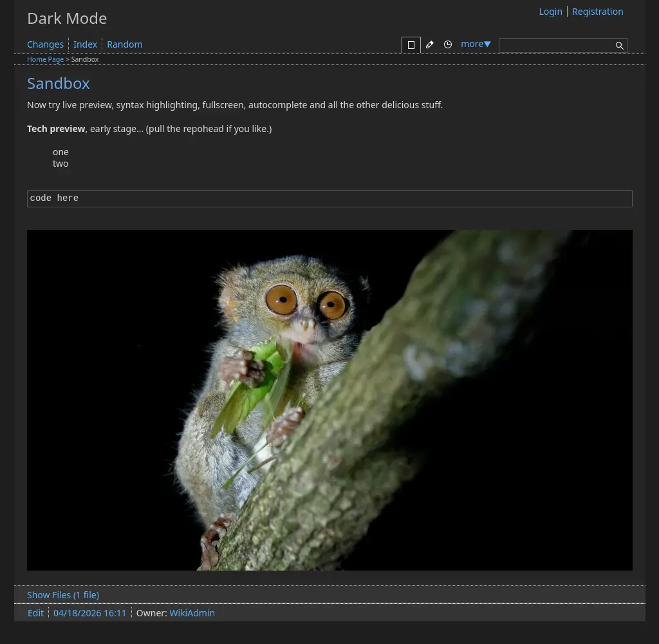Open the Registration link
Viewport: 659px width, 644px height.
[x=597, y=12]
